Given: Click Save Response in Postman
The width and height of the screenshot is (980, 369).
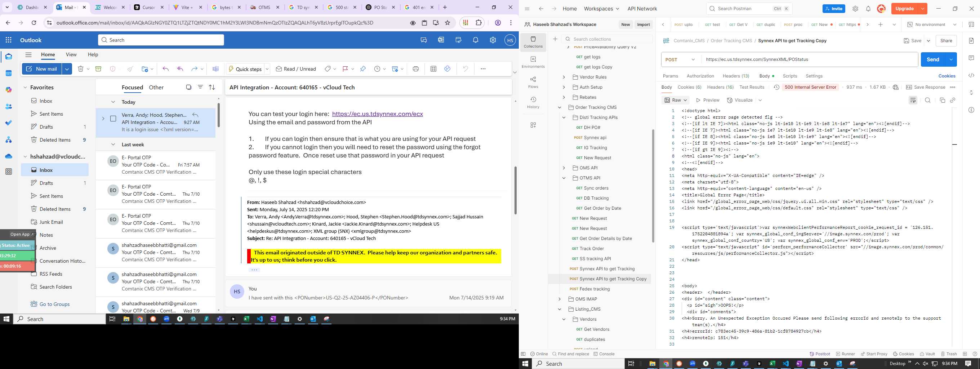Looking at the screenshot, I should tap(925, 87).
